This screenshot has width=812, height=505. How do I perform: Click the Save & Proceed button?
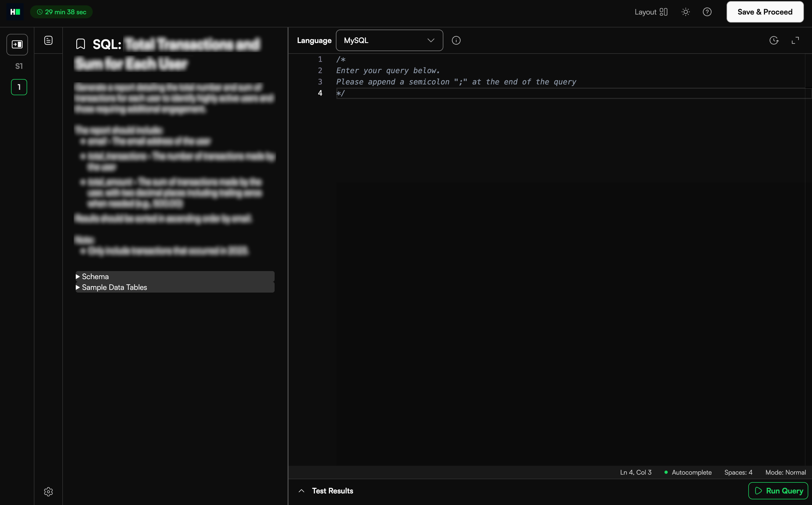pos(765,12)
